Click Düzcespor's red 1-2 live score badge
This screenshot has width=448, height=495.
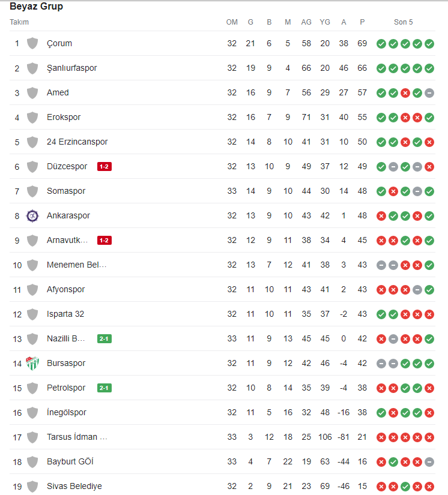point(104,167)
